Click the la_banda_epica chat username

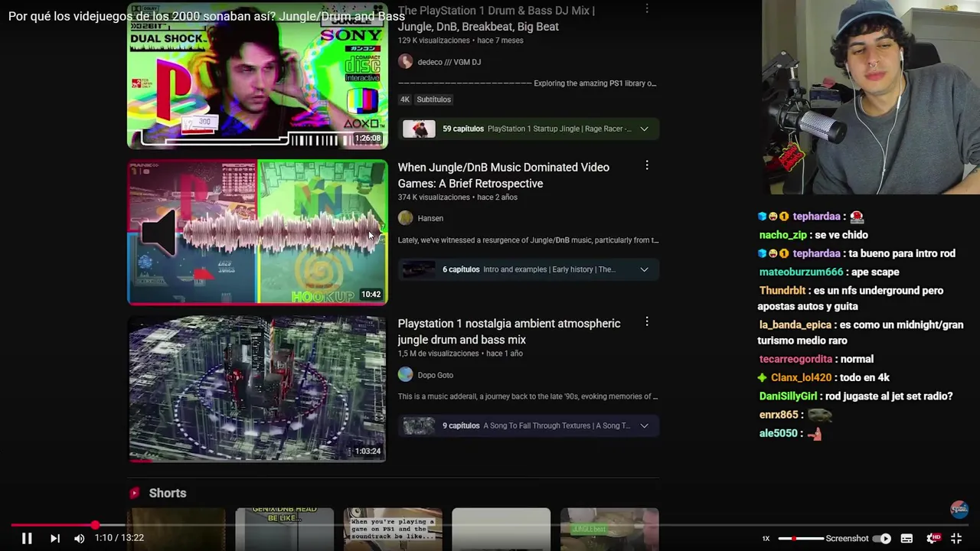(x=795, y=324)
